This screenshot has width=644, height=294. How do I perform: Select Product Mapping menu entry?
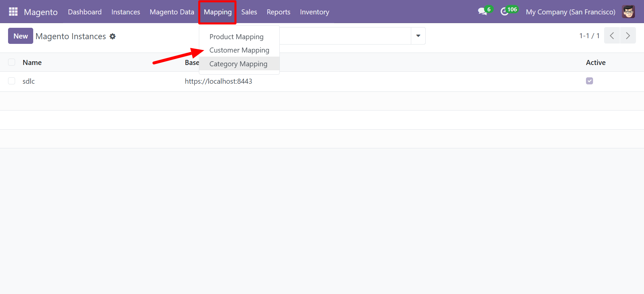point(236,37)
